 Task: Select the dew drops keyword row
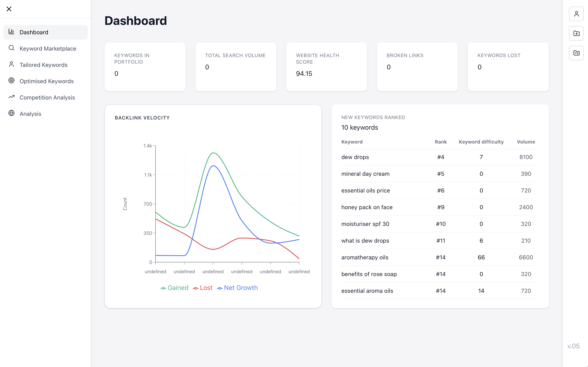click(x=440, y=157)
